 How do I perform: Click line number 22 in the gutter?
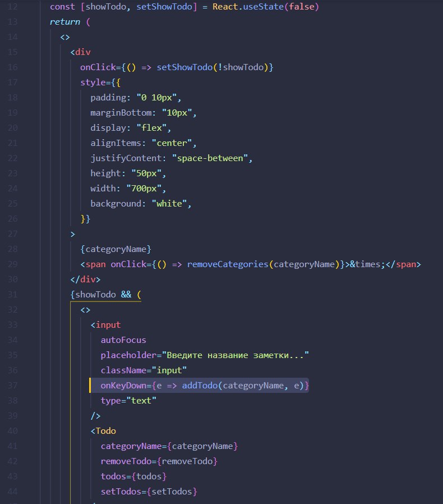pos(12,158)
